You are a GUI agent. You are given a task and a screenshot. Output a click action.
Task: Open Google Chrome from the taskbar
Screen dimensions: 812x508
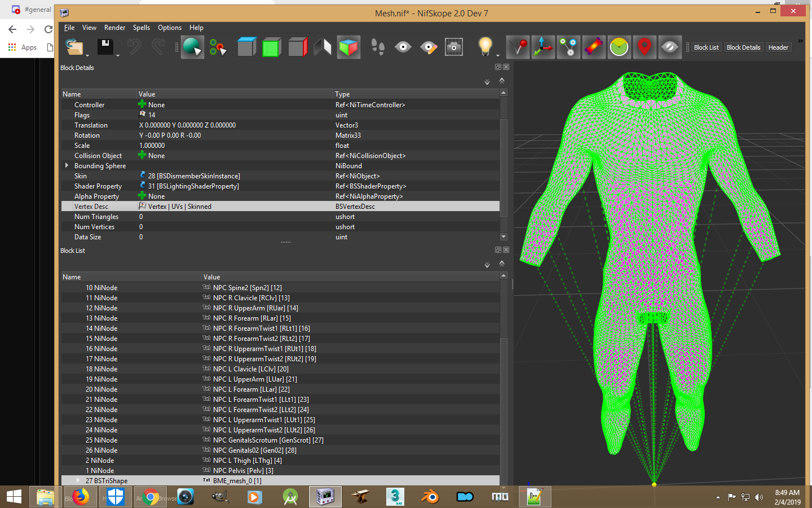point(151,497)
